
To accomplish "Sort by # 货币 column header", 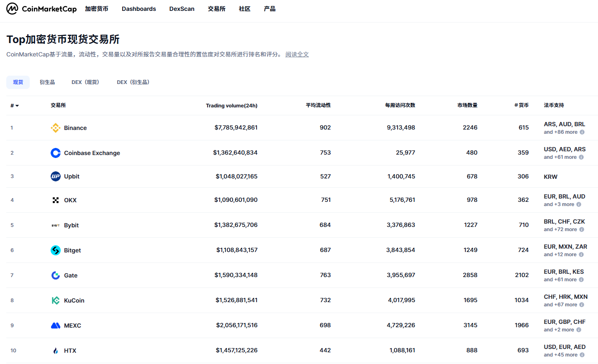I will [x=521, y=105].
